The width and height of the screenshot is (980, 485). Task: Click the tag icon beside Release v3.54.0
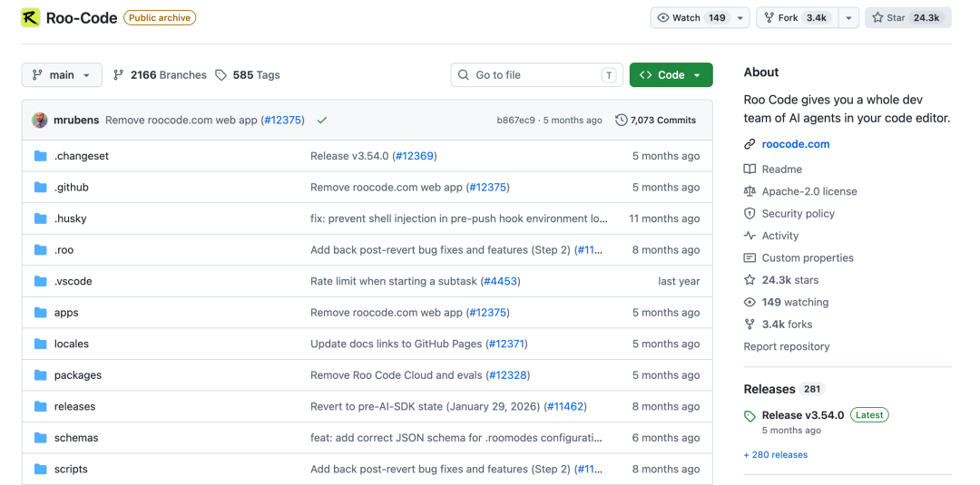(x=750, y=416)
